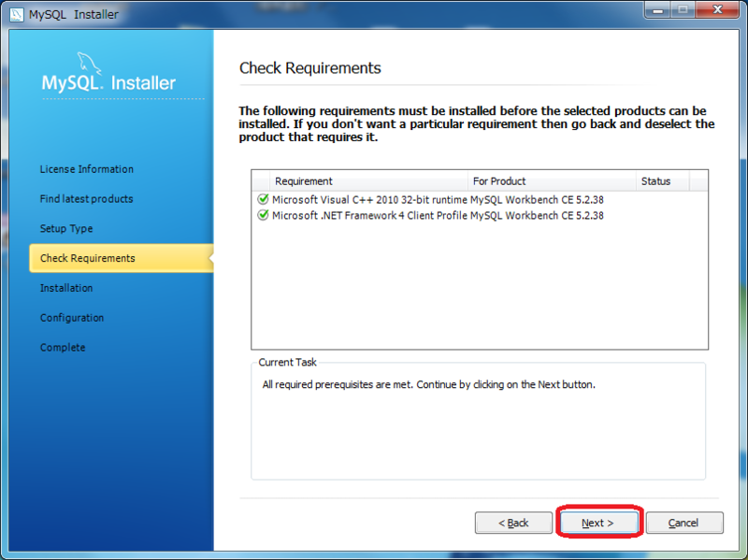Go back with the Back button
The width and height of the screenshot is (748, 560).
pos(513,523)
